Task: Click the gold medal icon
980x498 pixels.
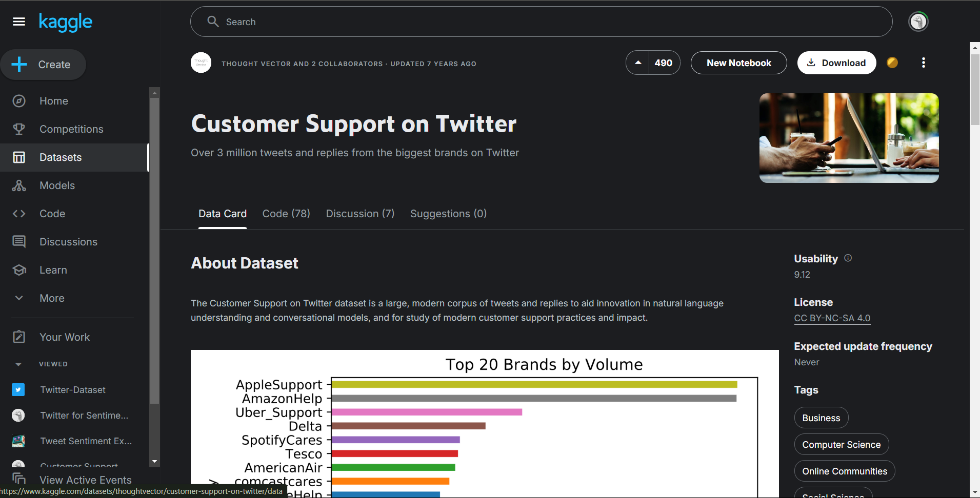Action: click(x=892, y=63)
